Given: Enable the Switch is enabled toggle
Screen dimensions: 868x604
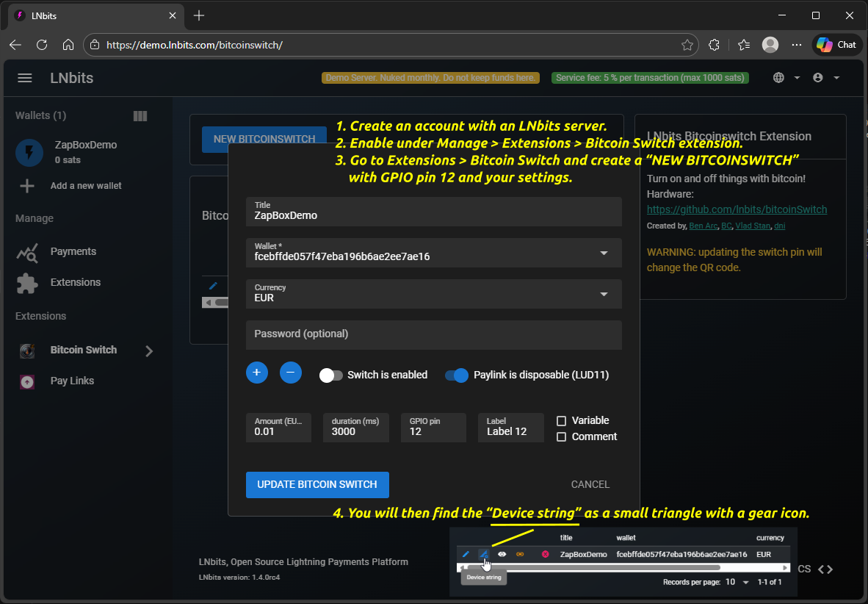Looking at the screenshot, I should (330, 375).
